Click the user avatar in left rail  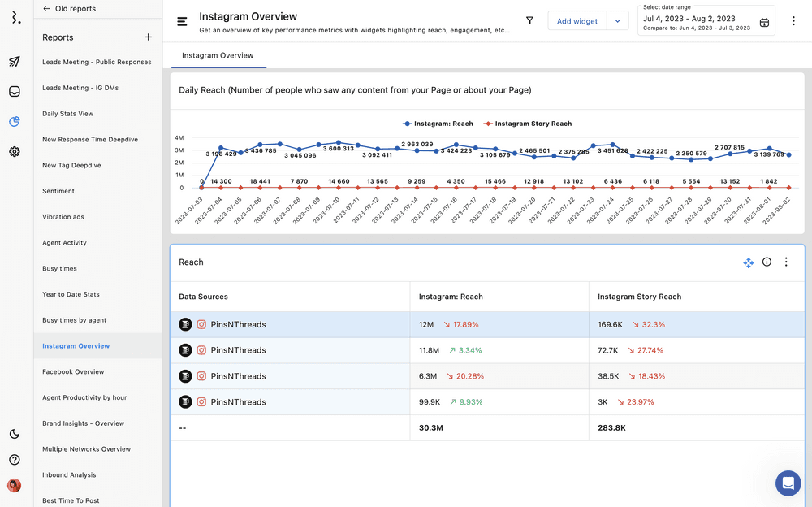coord(15,486)
